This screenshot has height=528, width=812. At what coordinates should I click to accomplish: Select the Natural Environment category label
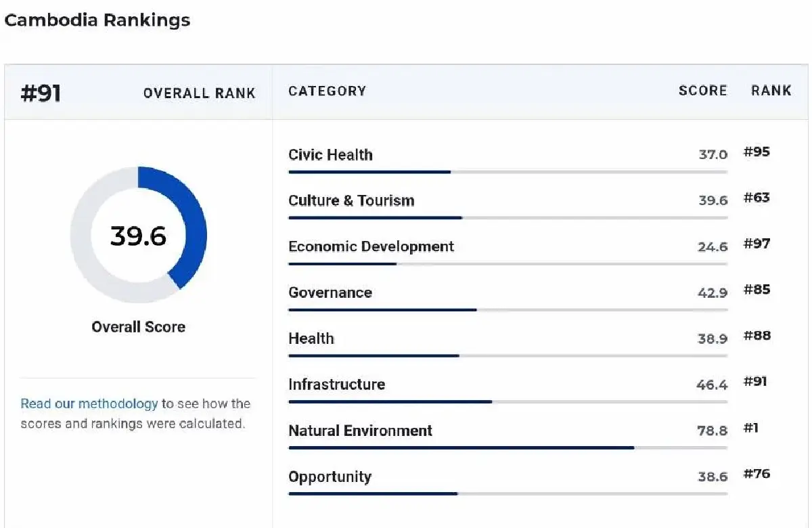coord(361,431)
